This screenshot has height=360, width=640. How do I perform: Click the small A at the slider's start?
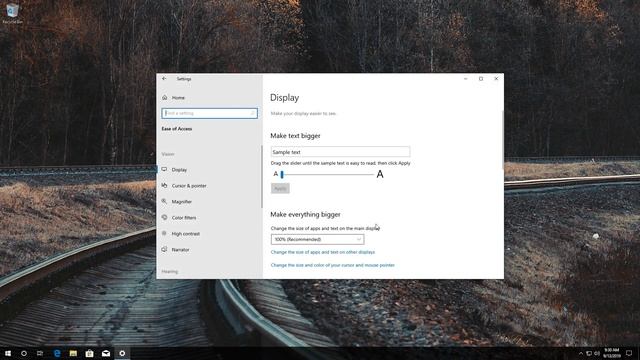point(276,174)
